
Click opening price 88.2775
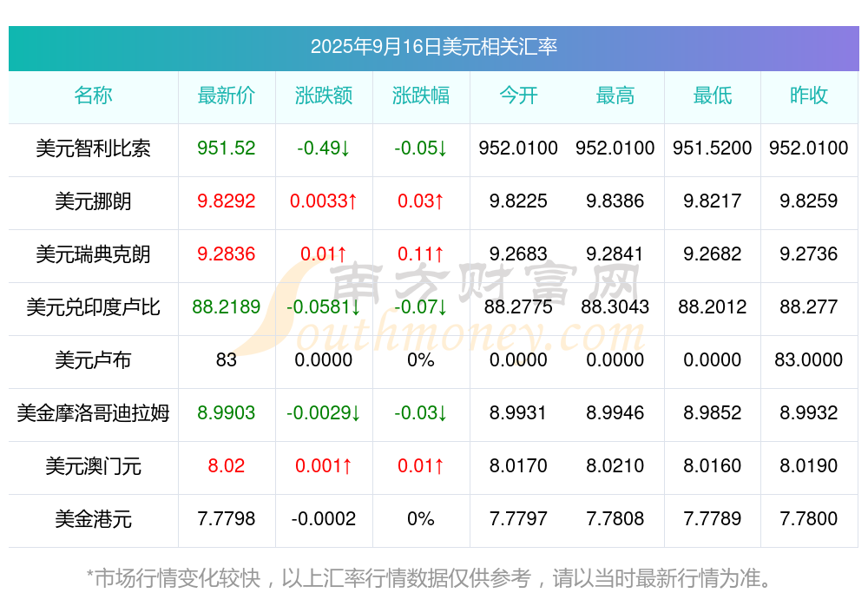(518, 306)
